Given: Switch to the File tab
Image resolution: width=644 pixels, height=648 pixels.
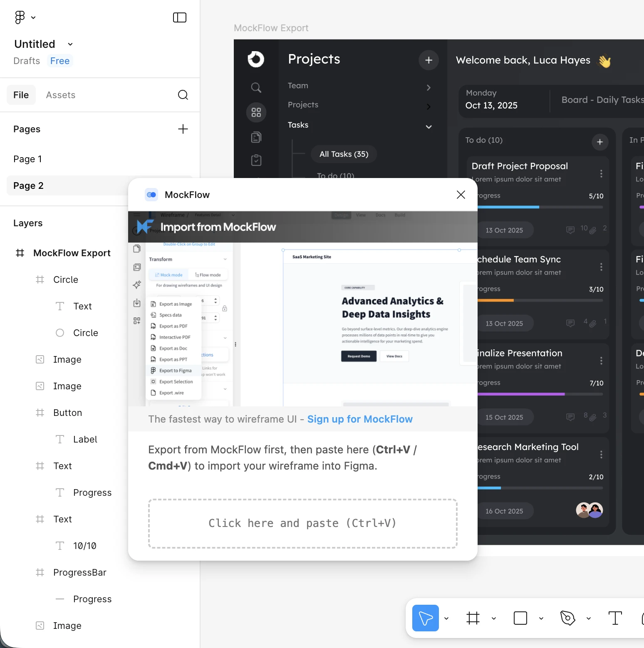Looking at the screenshot, I should point(21,95).
